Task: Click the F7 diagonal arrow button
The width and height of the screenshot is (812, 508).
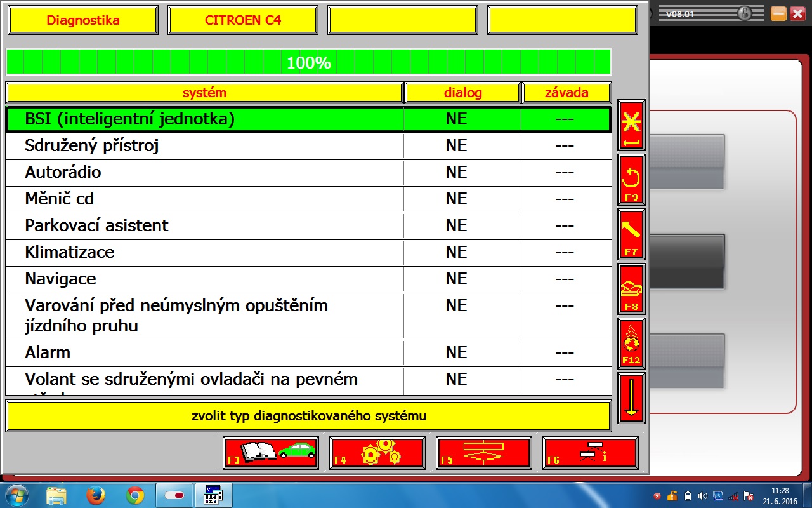Action: tap(631, 234)
